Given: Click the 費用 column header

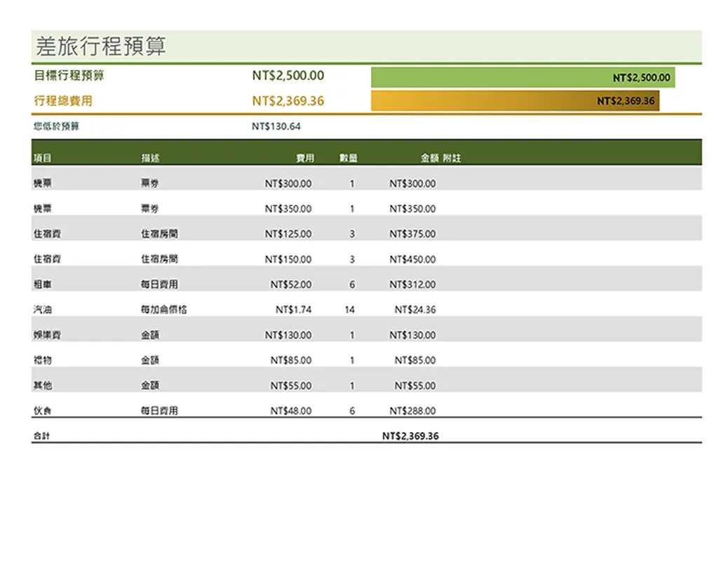Looking at the screenshot, I should click(305, 158).
